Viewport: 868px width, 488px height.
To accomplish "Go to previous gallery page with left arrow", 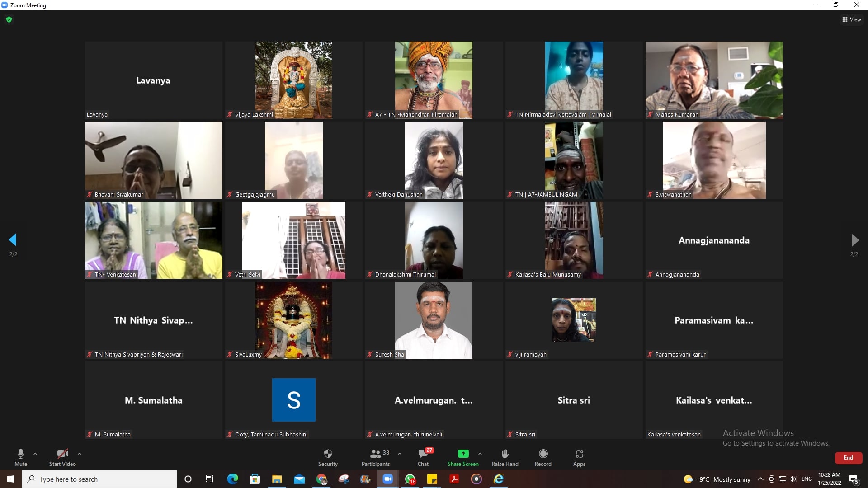I will tap(13, 240).
